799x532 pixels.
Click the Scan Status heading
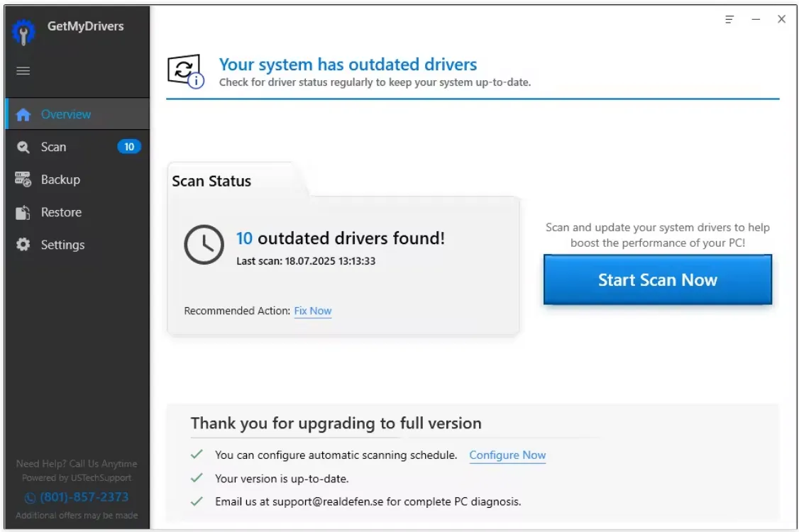[211, 182]
